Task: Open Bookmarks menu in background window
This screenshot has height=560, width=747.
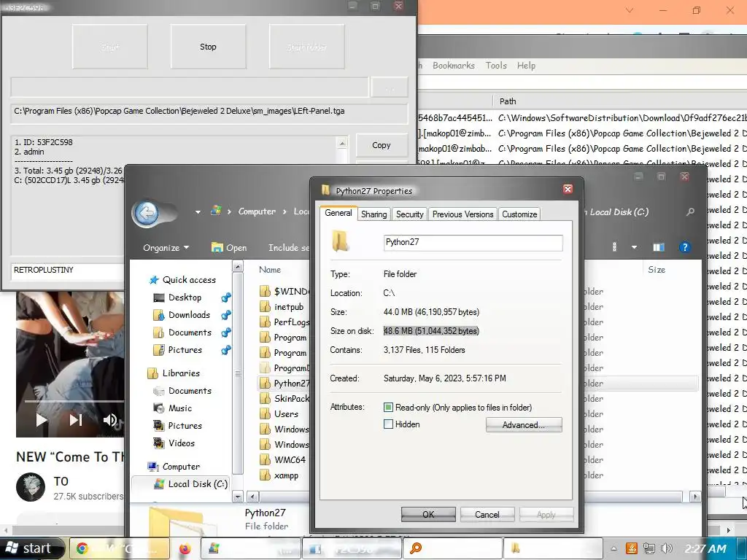Action: tap(454, 66)
